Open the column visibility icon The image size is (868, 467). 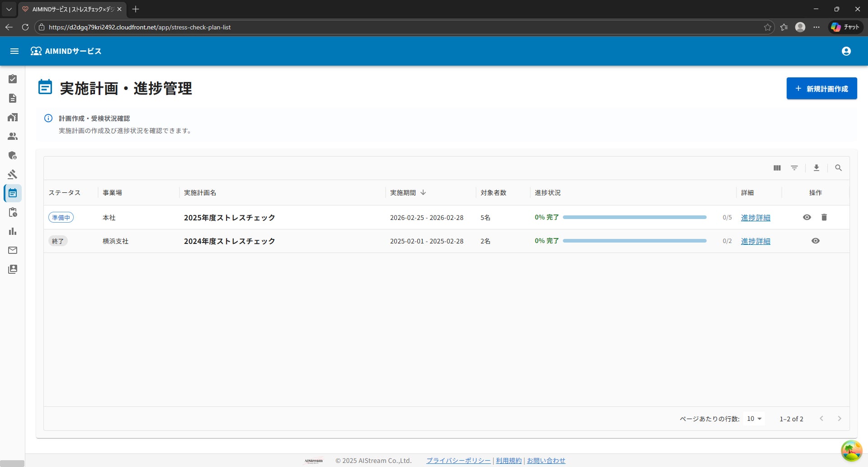click(x=777, y=168)
